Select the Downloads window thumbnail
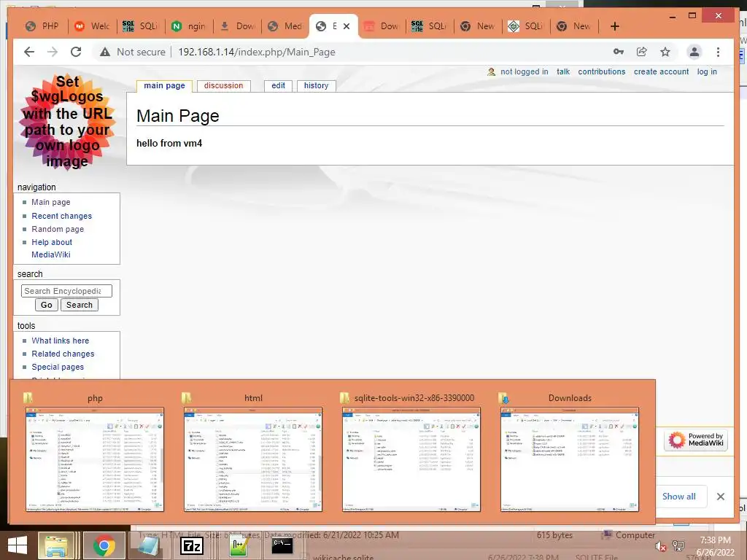 (x=570, y=459)
